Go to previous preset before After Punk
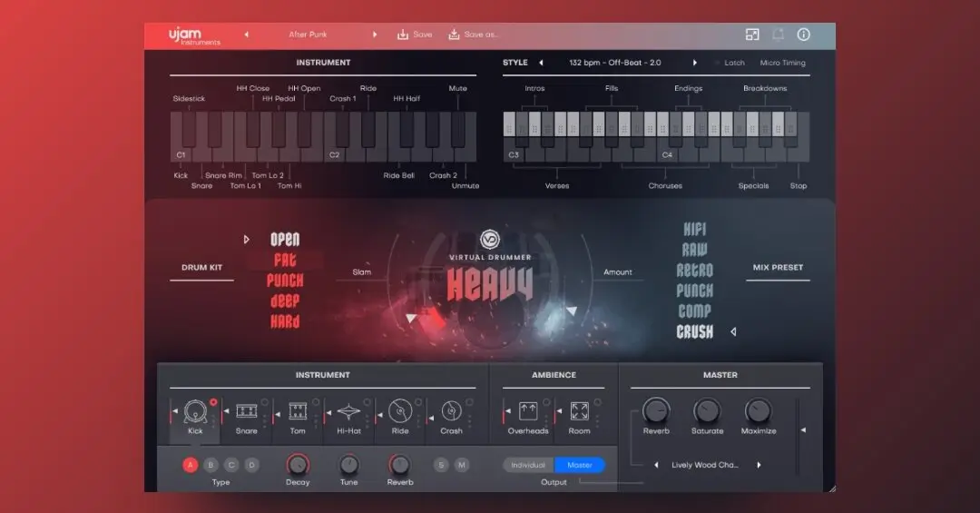Screen dimensions: 980x513 click(246, 35)
